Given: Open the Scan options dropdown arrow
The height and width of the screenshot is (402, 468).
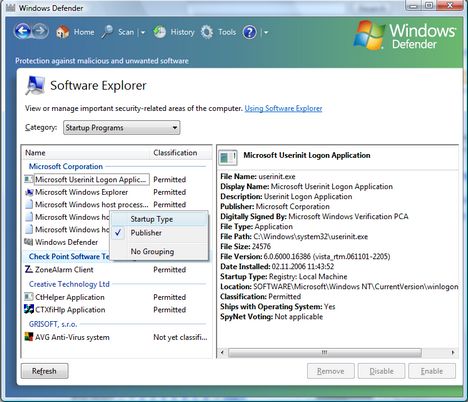Looking at the screenshot, I should pos(143,33).
